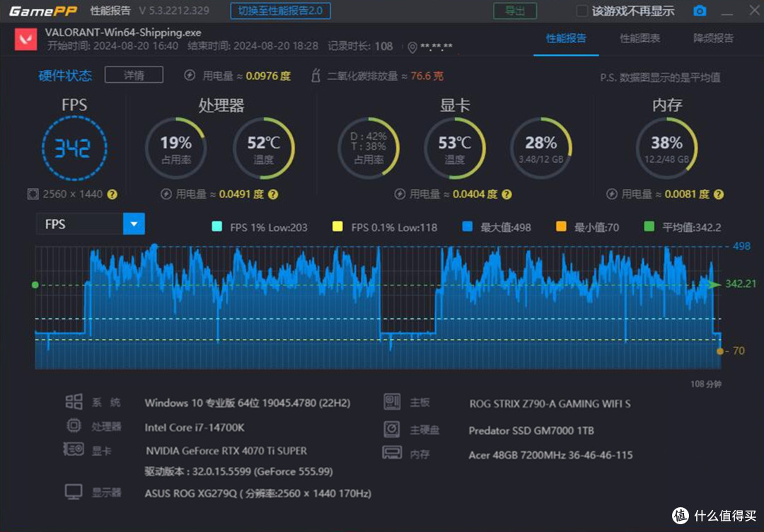764x532 pixels.
Task: Click NVIDIA GeForce RTX 4070 Ti SUPER text
Action: (226, 451)
